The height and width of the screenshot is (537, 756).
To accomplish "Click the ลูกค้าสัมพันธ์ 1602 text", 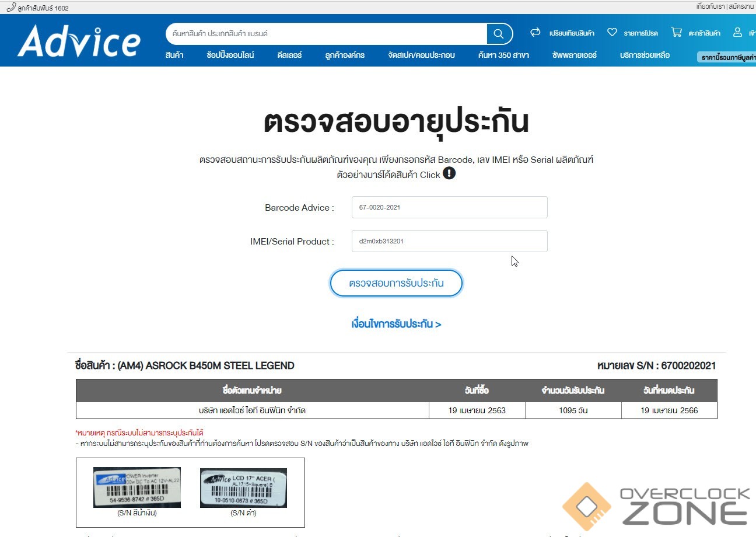I will click(43, 8).
